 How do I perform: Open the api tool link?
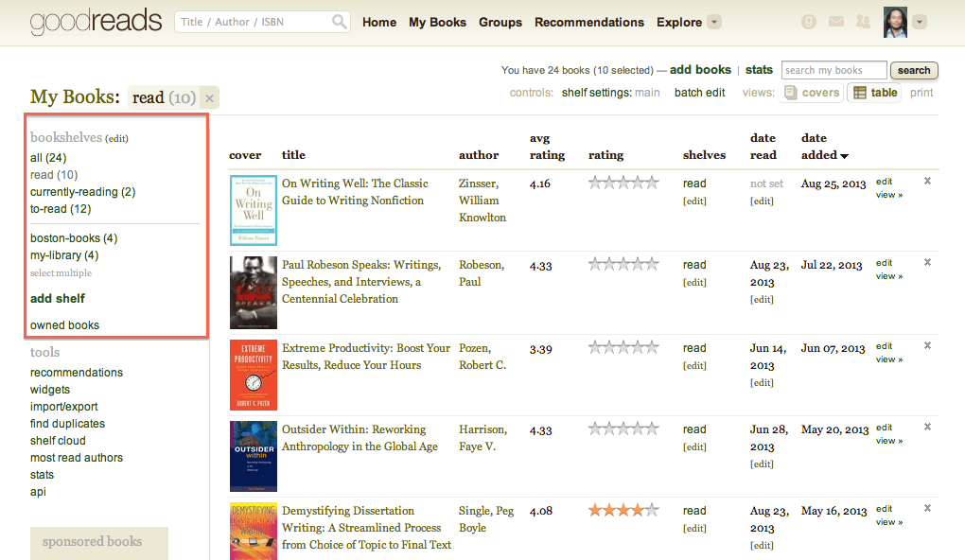[38, 492]
